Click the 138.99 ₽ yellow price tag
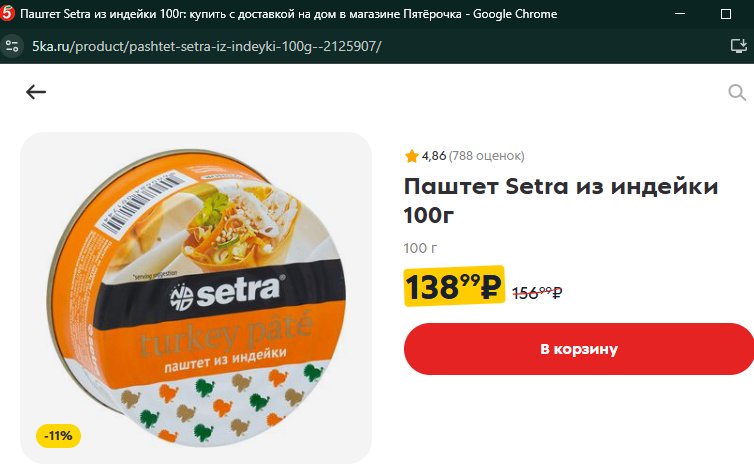 click(x=454, y=286)
